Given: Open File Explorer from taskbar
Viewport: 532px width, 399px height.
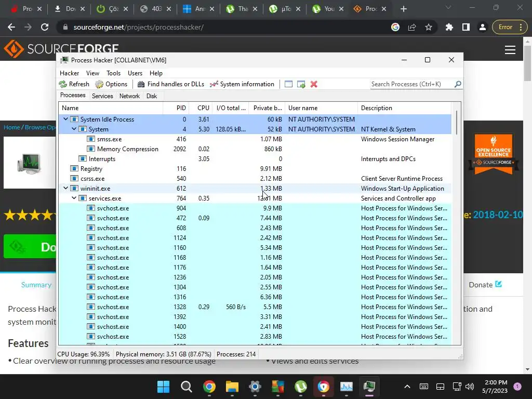Looking at the screenshot, I should click(232, 387).
